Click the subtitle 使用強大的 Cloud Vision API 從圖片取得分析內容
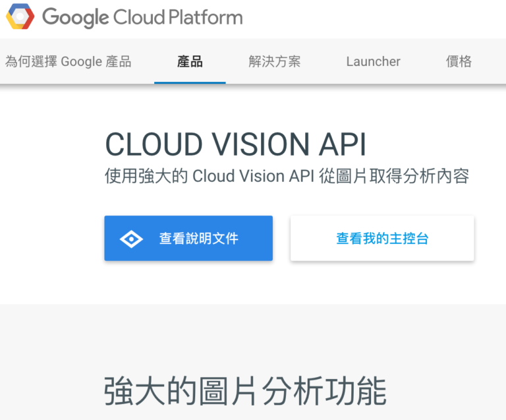506x420 pixels. tap(287, 176)
